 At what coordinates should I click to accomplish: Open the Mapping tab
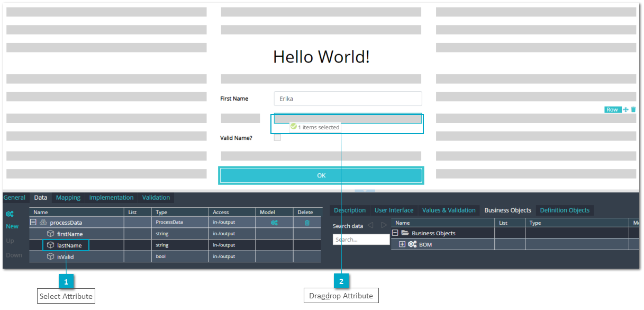(68, 198)
